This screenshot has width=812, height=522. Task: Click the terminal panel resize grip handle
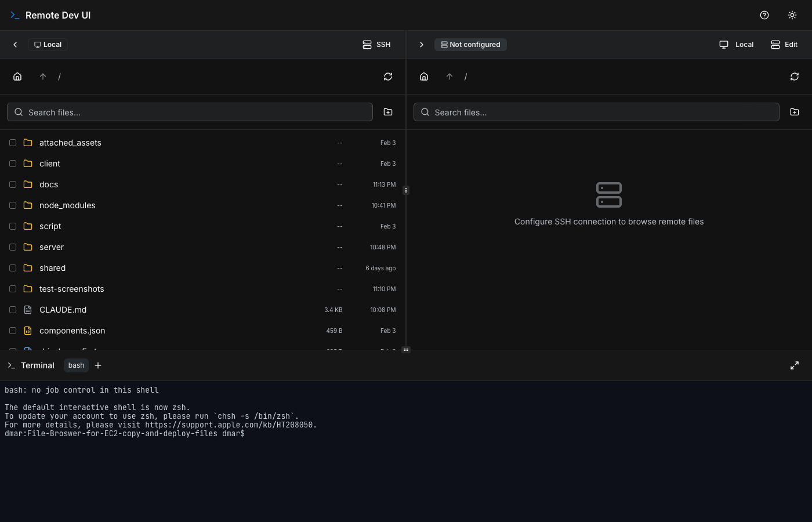tap(406, 350)
